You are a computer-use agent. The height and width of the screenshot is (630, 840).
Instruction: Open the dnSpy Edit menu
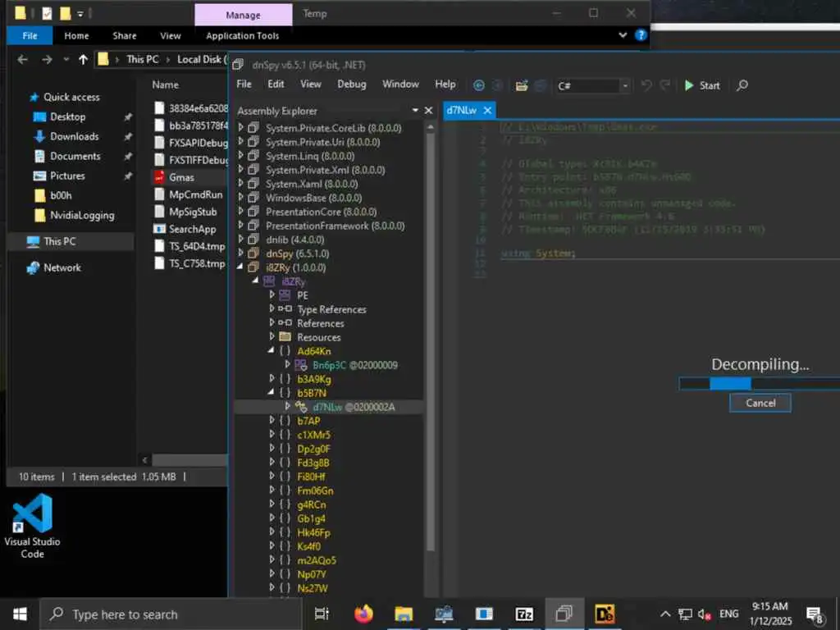coord(276,84)
